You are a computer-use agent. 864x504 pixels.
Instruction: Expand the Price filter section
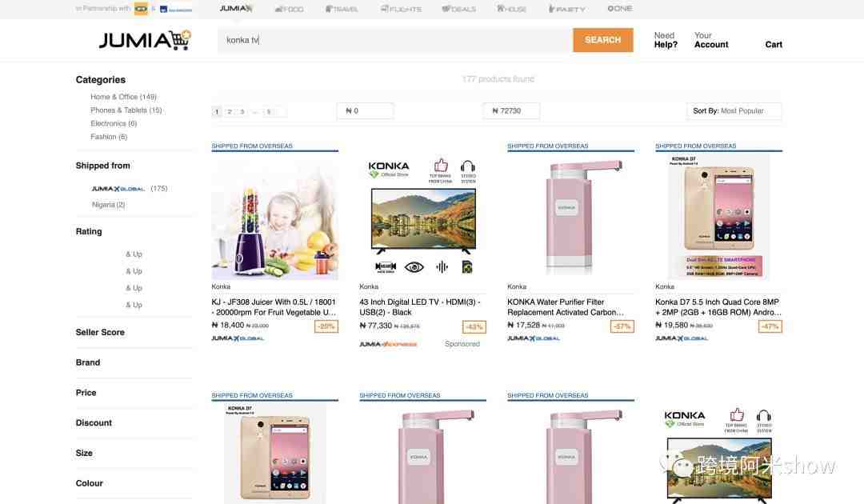[86, 393]
